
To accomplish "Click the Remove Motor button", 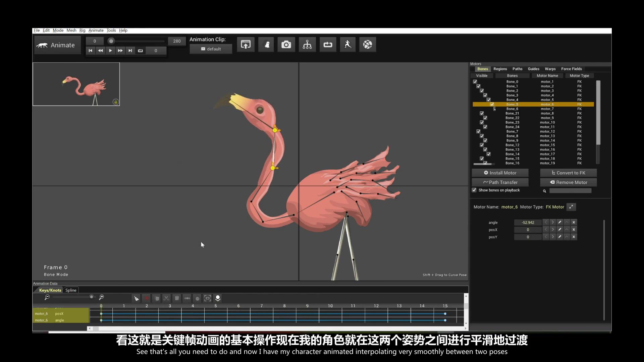I will pos(569,182).
